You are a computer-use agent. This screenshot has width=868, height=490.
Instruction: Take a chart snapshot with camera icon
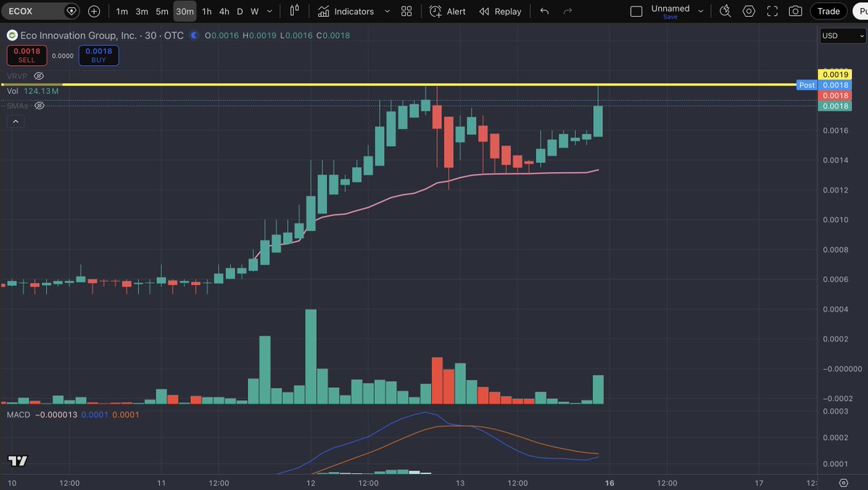796,12
